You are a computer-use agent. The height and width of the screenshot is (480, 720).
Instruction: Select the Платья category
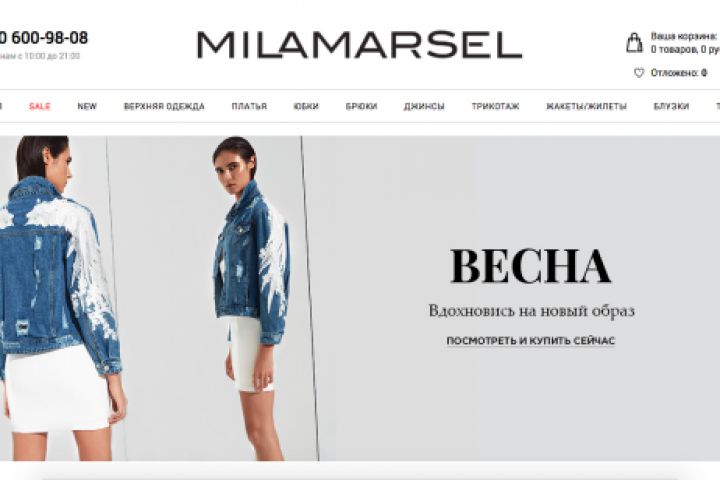tap(249, 106)
